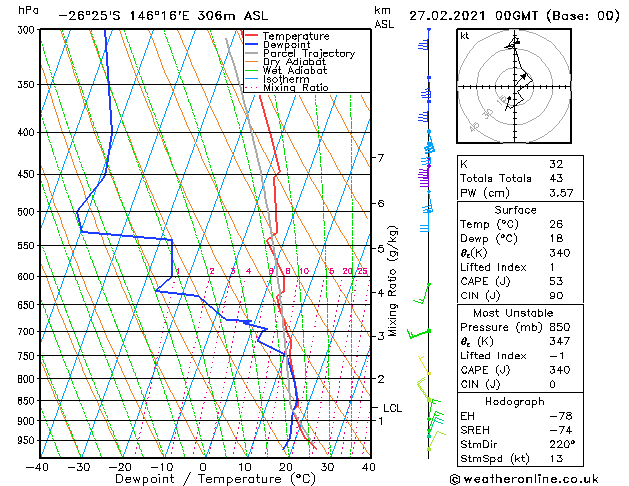Click the Most Unstable Lifted Index value -1
The image size is (629, 486).
click(557, 356)
